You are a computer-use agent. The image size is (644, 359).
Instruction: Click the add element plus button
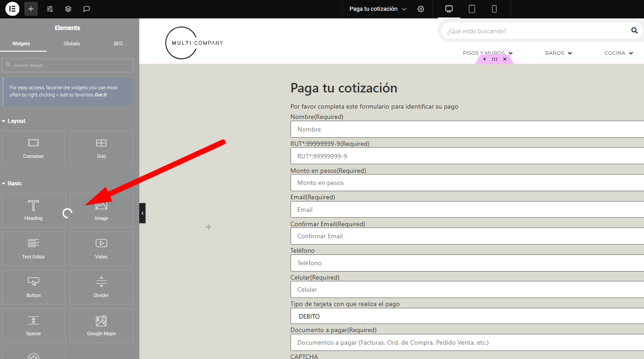click(x=31, y=9)
